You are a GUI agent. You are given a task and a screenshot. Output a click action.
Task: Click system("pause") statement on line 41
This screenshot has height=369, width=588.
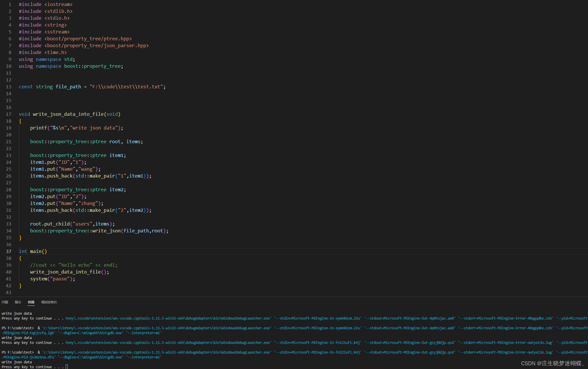point(52,279)
